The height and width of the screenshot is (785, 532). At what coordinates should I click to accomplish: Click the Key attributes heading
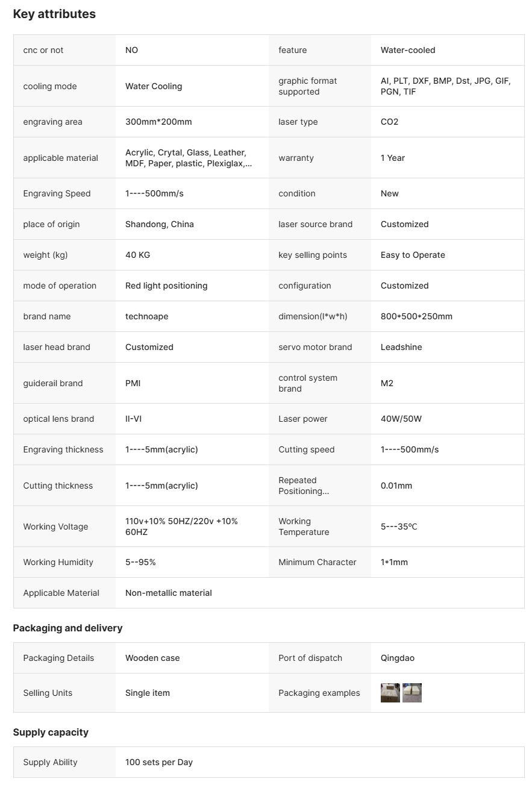tap(54, 14)
